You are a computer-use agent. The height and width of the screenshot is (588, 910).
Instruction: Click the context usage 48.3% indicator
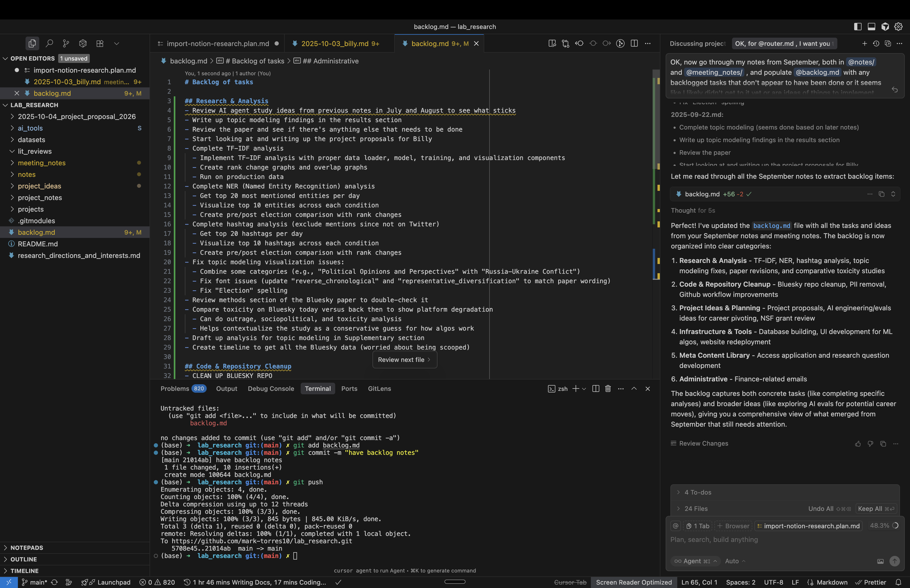pyautogui.click(x=883, y=526)
